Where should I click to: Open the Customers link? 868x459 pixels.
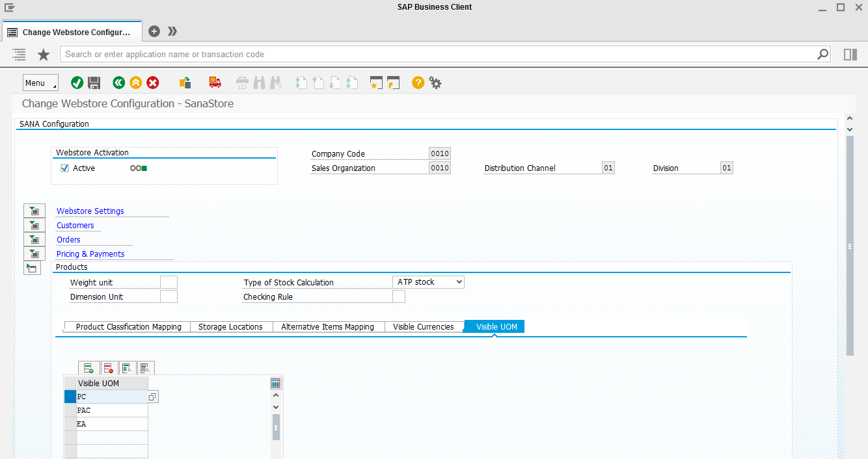75,225
